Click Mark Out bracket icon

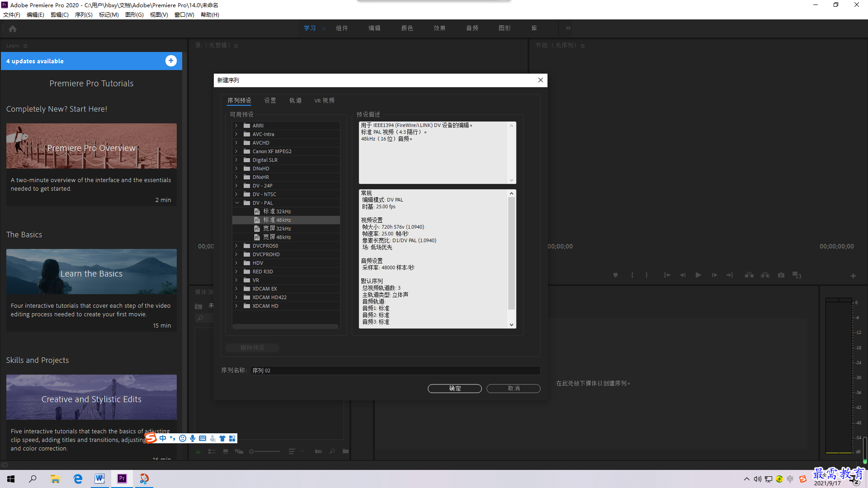646,275
